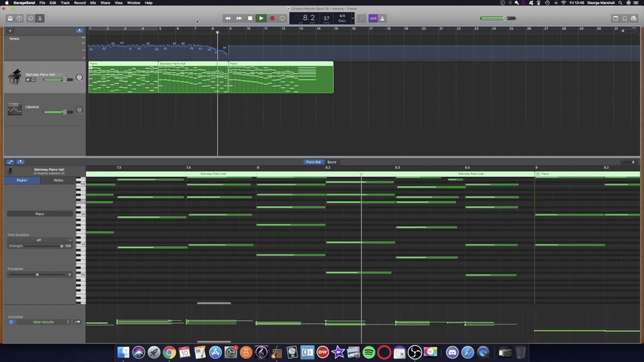Toggle the 1234 Count-in button
The image size is (644, 362).
pyautogui.click(x=373, y=18)
